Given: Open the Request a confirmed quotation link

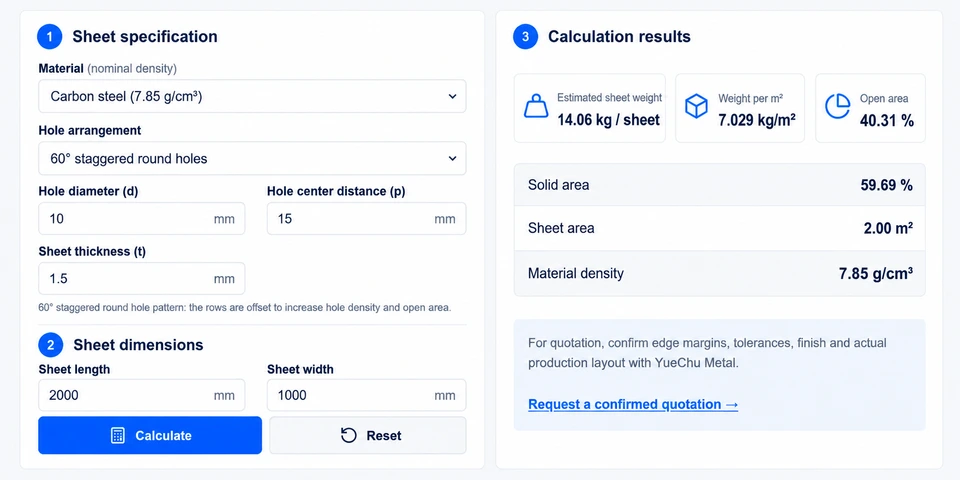Looking at the screenshot, I should pos(633,404).
